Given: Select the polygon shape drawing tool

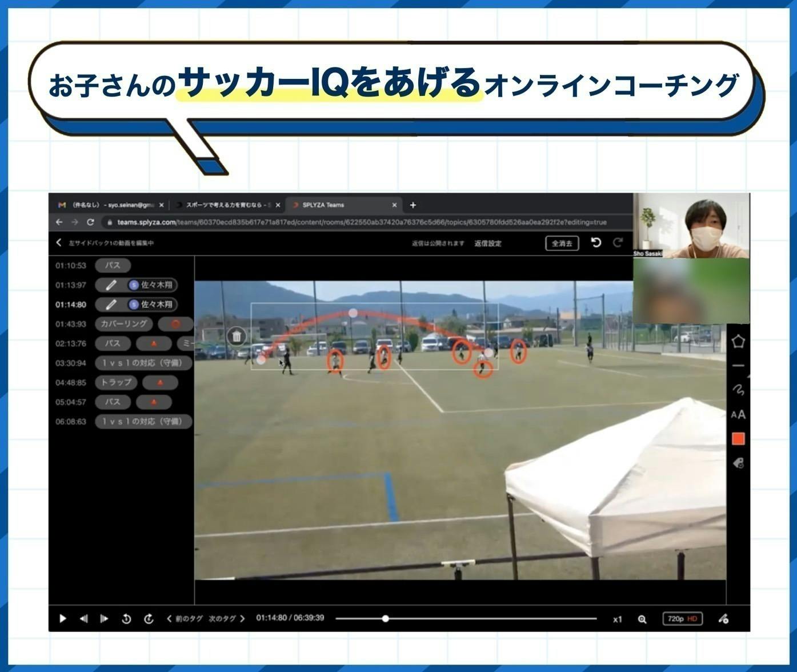Looking at the screenshot, I should [x=738, y=342].
